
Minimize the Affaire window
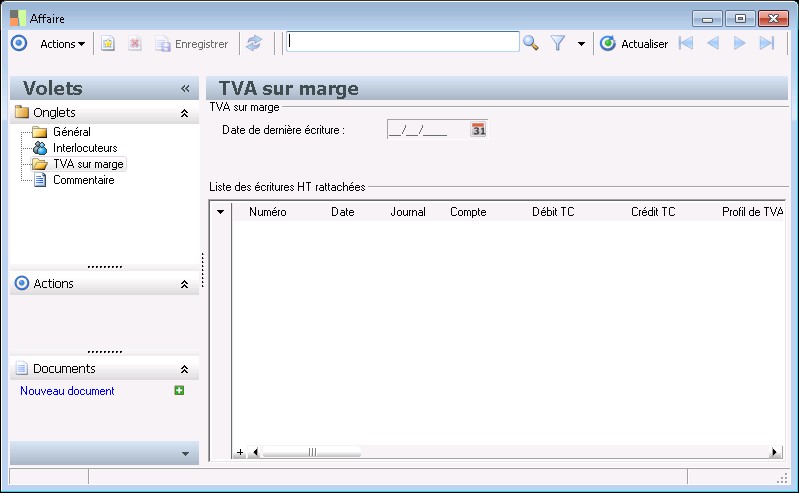707,19
